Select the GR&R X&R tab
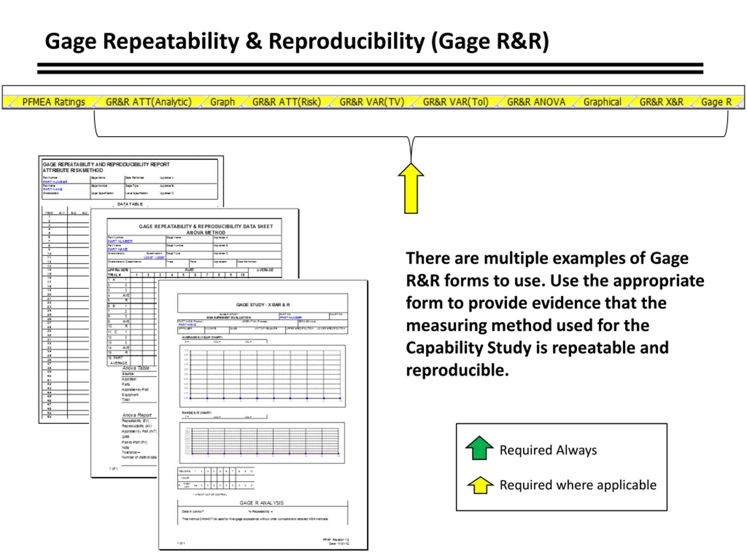747x560 pixels. 661,102
